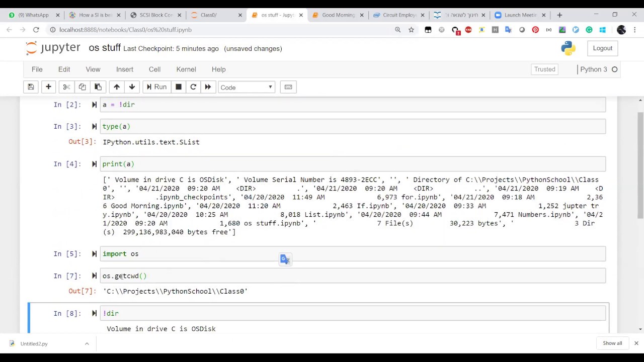
Task: Open browser zoom magnifier icon
Action: 397,30
